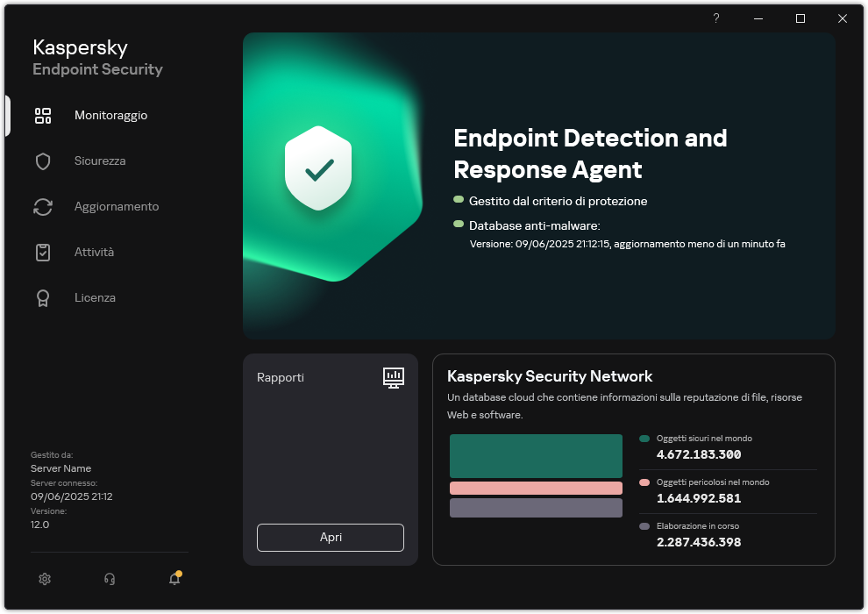Open help with the question mark
The image size is (868, 614).
click(716, 18)
